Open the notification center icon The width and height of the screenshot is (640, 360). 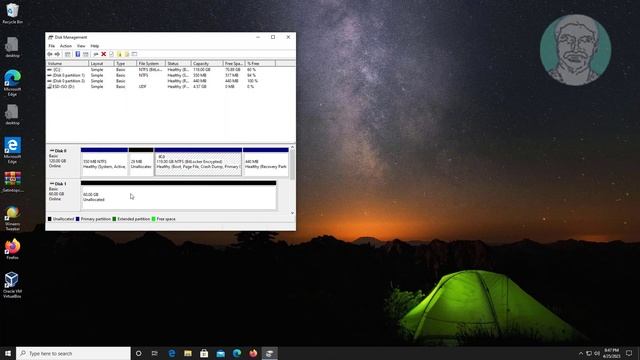tap(629, 353)
